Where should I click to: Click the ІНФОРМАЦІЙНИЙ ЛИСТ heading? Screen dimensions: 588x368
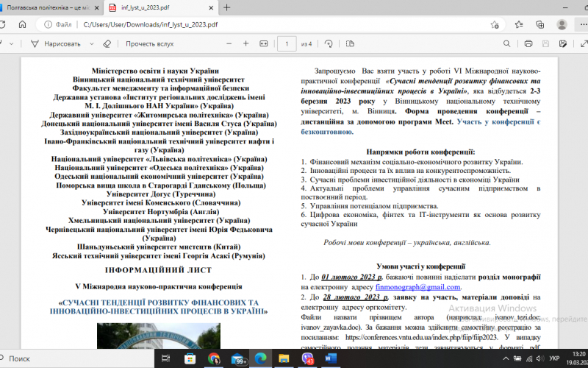159,270
